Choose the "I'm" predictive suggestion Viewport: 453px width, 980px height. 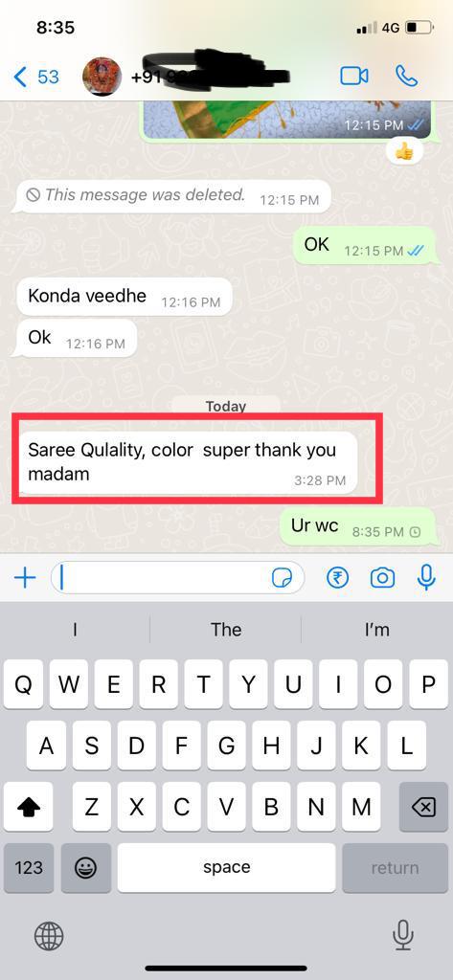(376, 630)
